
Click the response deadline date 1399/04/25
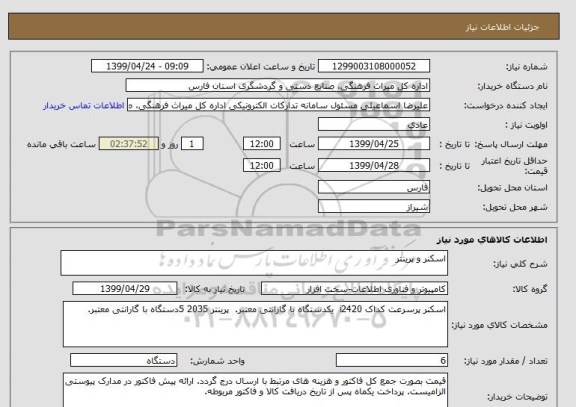tap(374, 144)
